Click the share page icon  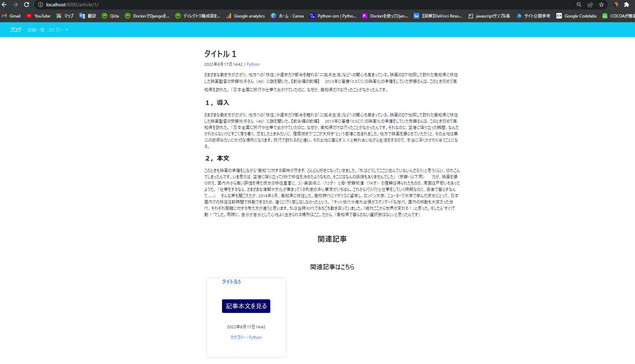[x=590, y=5]
